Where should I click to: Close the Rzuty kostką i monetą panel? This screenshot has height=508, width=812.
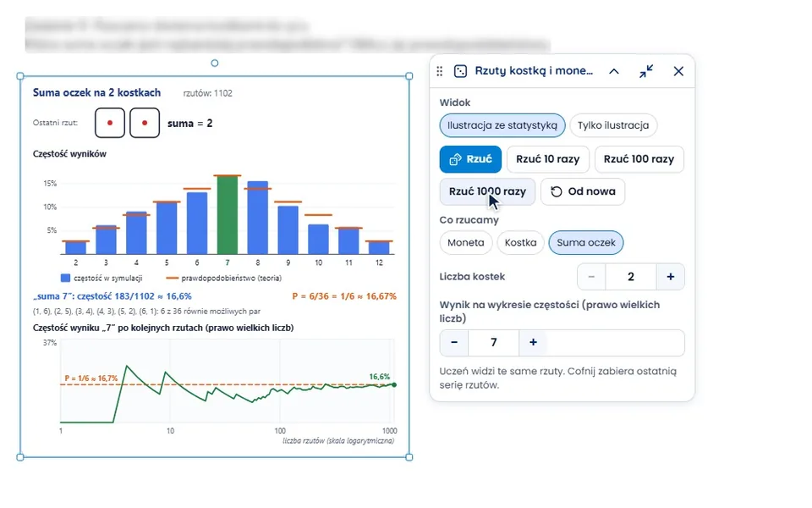point(678,71)
